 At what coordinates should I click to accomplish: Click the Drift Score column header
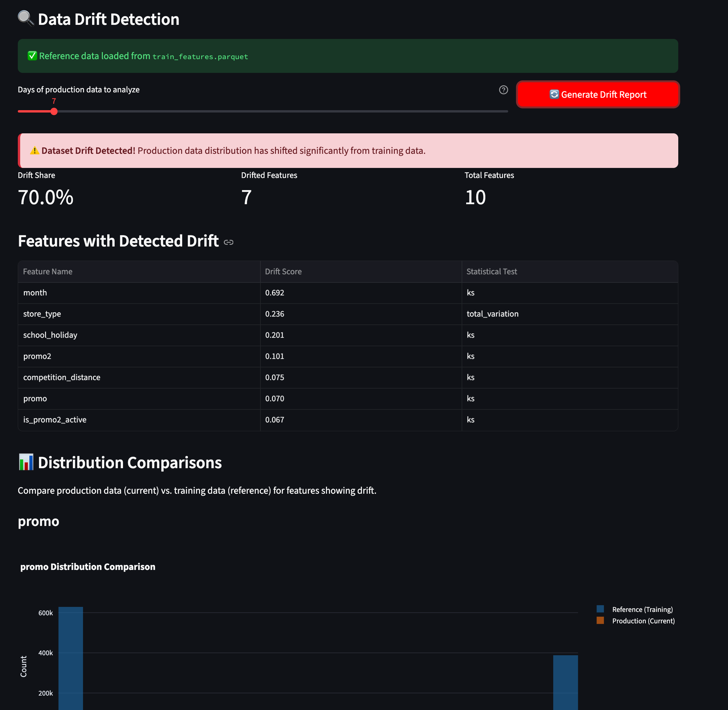coord(283,271)
